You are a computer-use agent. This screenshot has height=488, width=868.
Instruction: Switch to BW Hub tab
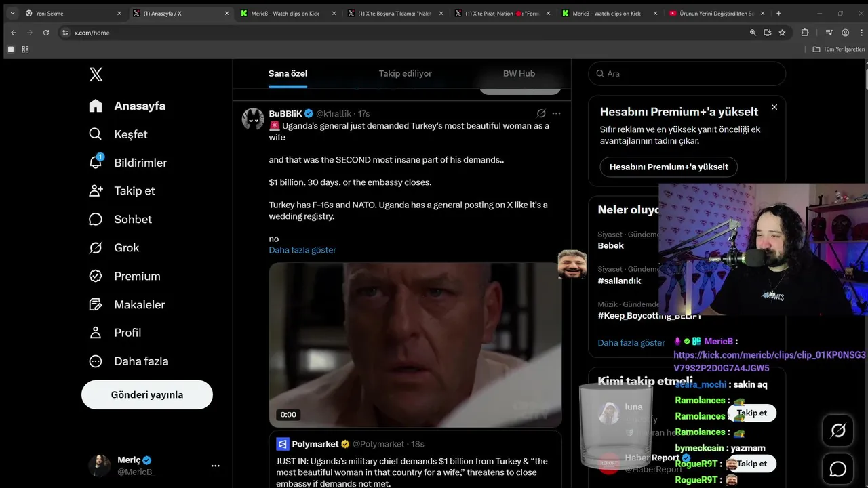519,73
